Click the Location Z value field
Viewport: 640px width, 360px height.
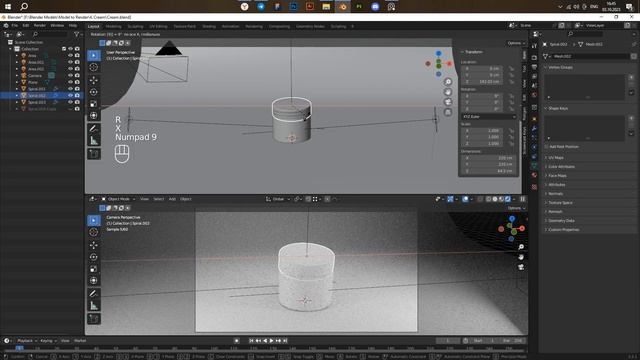[x=482, y=82]
